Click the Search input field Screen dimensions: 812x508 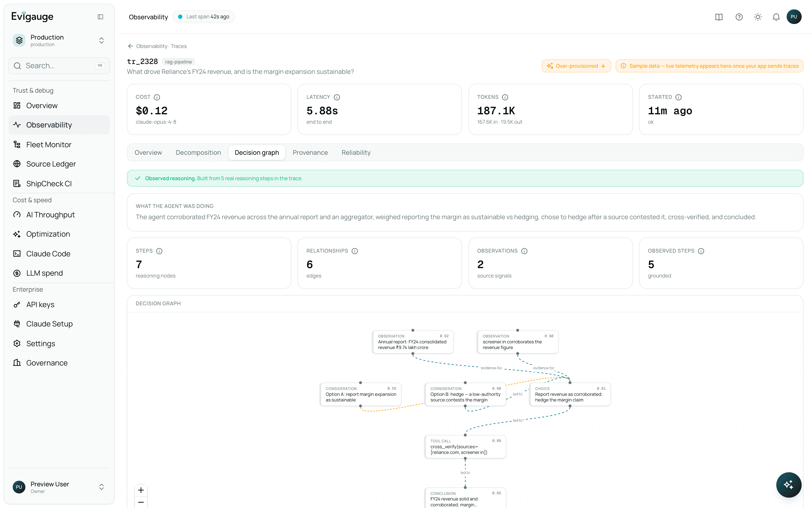tap(59, 66)
